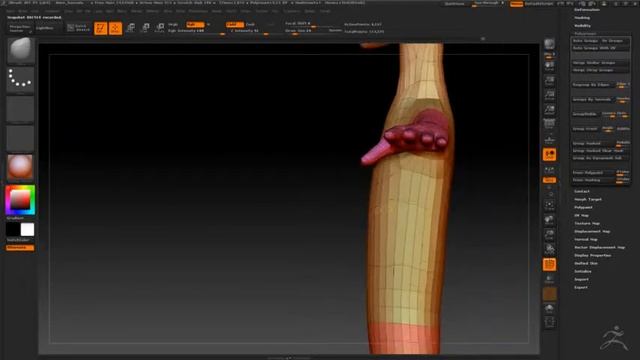Click the Scroll canvas icon
640x360 pixels.
(549, 66)
